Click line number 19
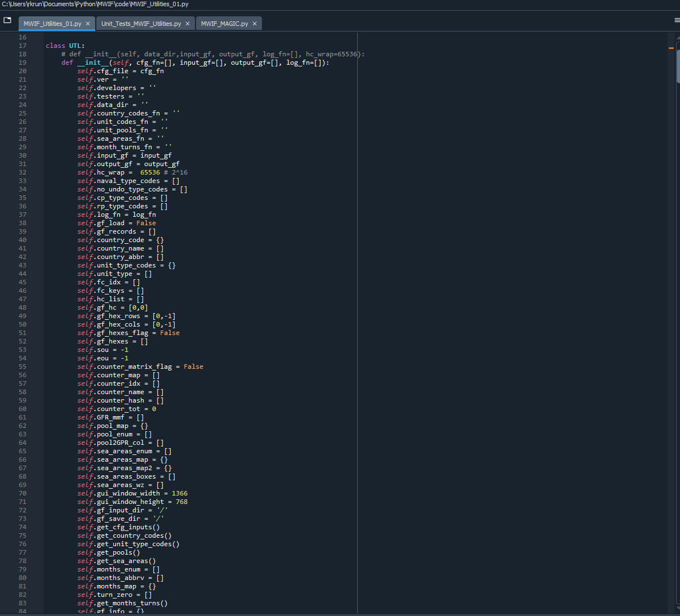 (x=23, y=63)
